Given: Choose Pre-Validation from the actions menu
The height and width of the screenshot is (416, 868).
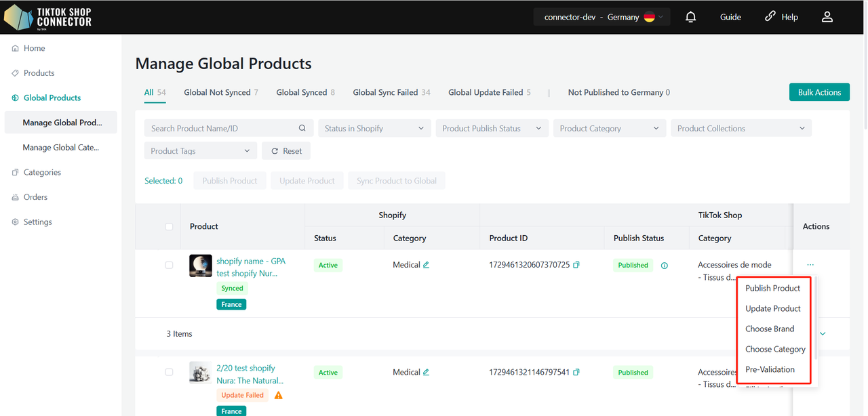Looking at the screenshot, I should 770,369.
